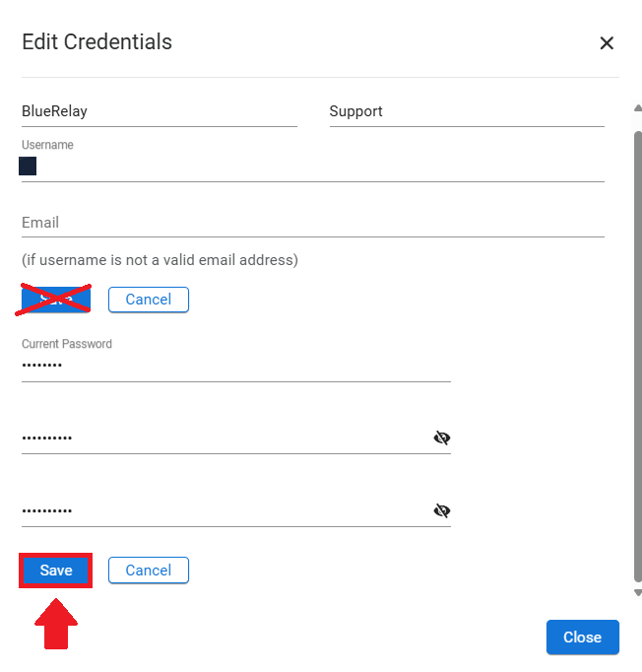Click the blue Close button
Image resolution: width=642 pixels, height=672 pixels.
pos(583,637)
